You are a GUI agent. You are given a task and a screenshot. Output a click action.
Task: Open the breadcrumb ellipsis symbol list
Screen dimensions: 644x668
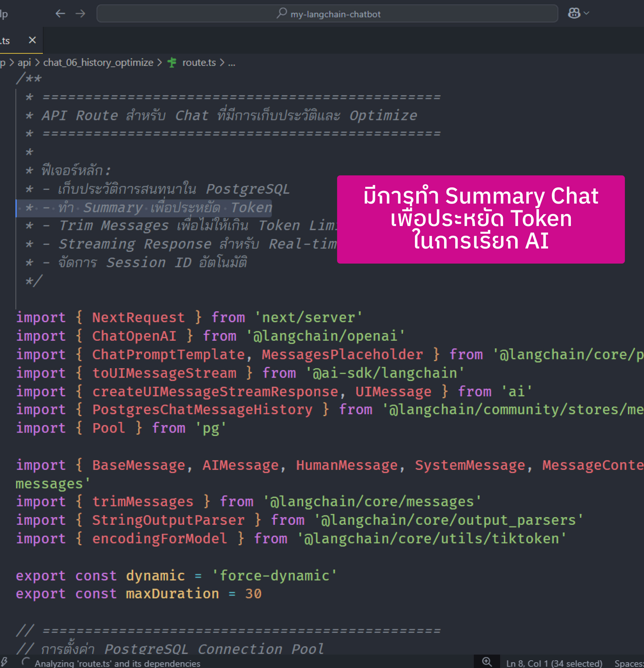point(231,63)
